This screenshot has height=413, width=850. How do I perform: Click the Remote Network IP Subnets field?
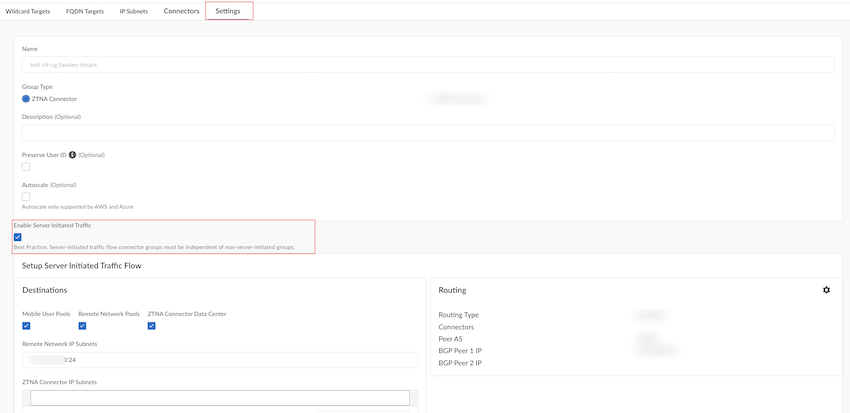[220, 360]
